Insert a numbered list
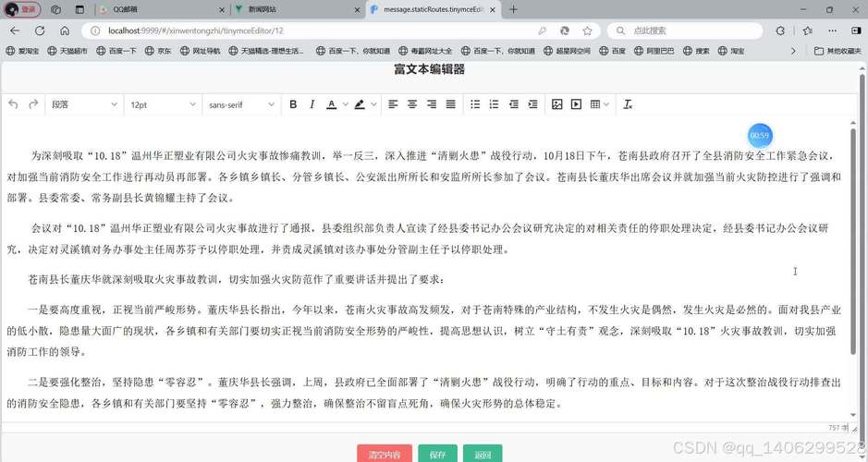Screen dimensions: 868x462 click(494, 104)
